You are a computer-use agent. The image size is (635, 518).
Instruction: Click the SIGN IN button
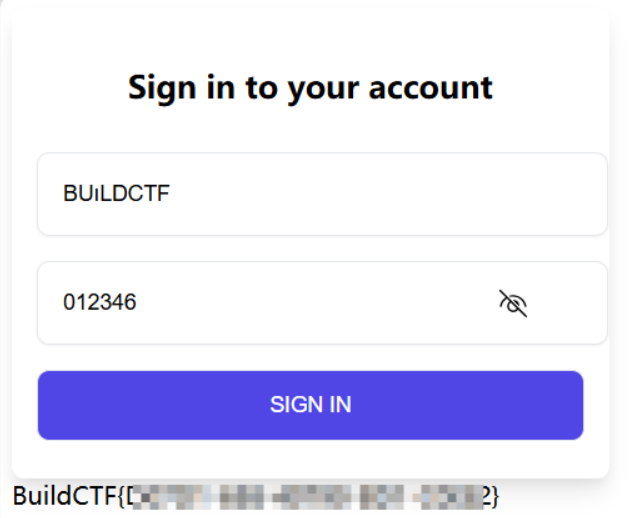(310, 405)
